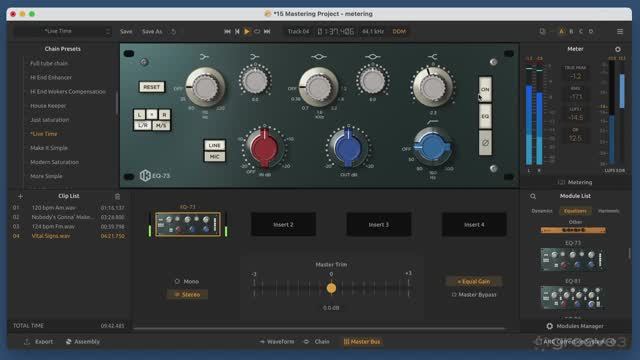The image size is (640, 360).
Task: Click RESET on the EQ-73
Action: [x=152, y=87]
